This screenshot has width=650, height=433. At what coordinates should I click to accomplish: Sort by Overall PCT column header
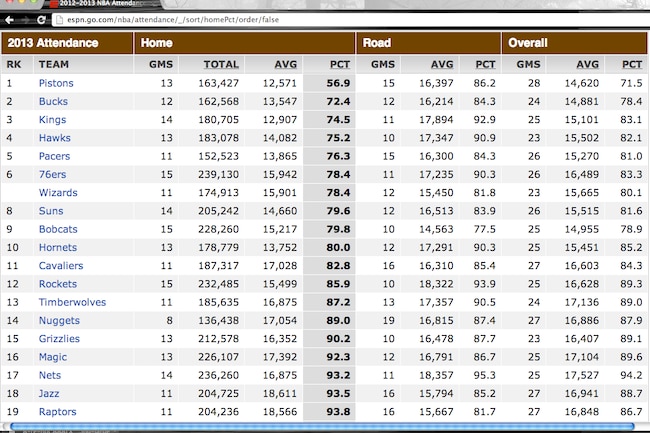(632, 64)
